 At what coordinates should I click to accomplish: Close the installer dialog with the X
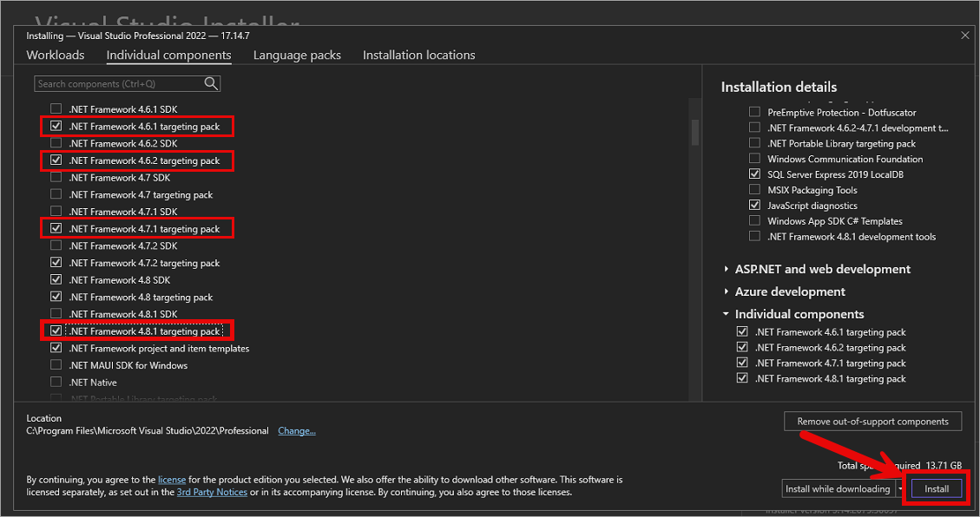coord(965,36)
